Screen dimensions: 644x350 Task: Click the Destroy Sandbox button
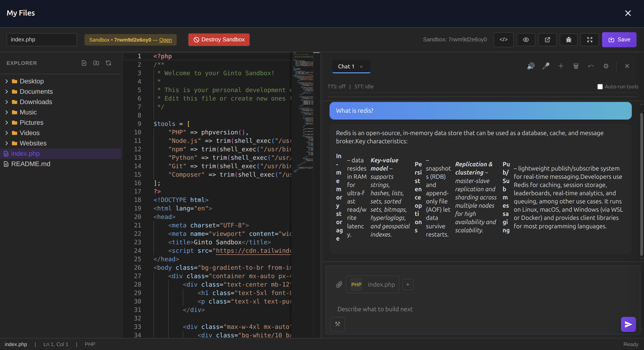click(219, 39)
